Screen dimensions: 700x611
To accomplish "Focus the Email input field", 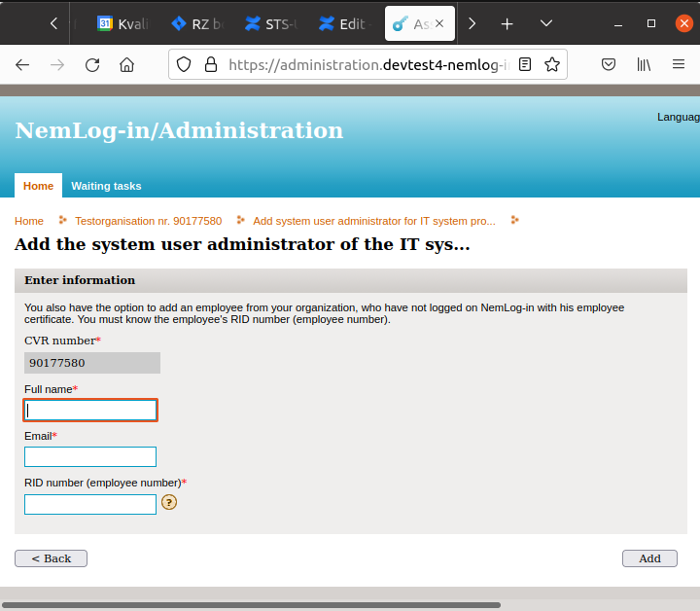I will pyautogui.click(x=90, y=457).
